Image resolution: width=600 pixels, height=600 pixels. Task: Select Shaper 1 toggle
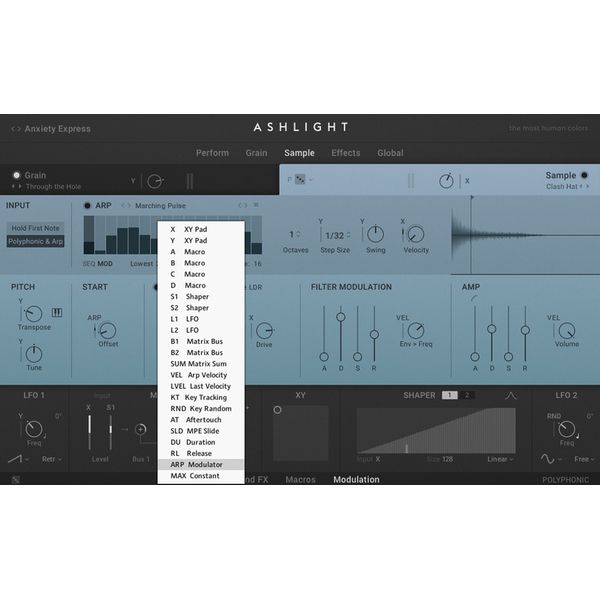450,395
